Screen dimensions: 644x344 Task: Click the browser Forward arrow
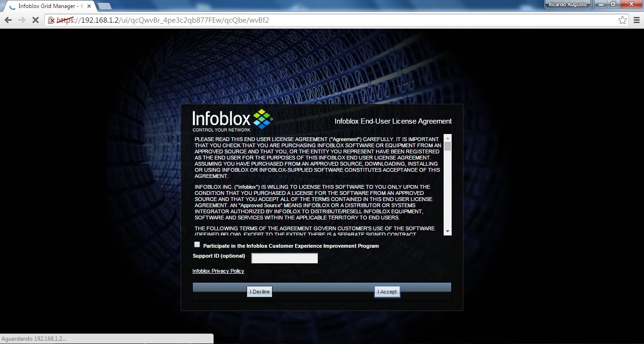(x=22, y=20)
